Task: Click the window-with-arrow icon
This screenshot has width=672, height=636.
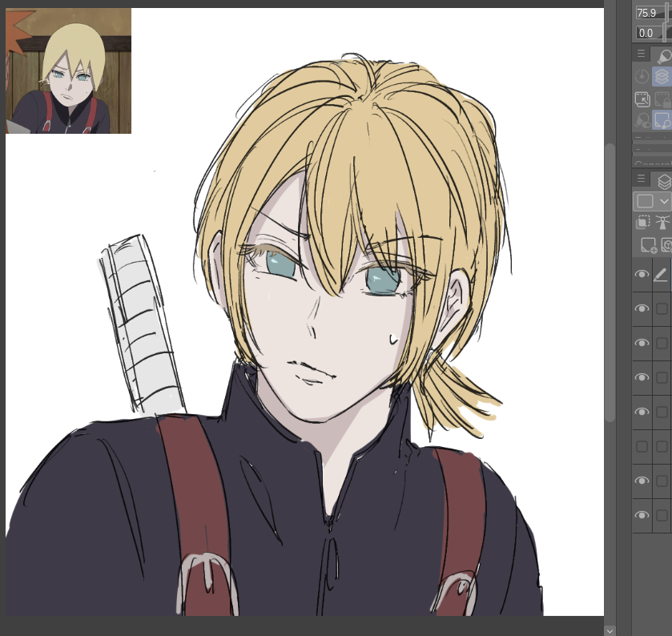Action: 642,99
